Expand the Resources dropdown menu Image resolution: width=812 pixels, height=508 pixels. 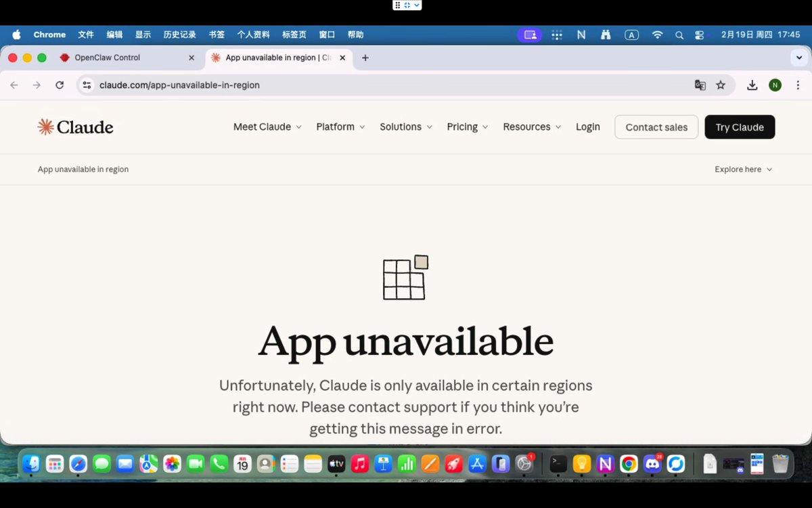(532, 127)
